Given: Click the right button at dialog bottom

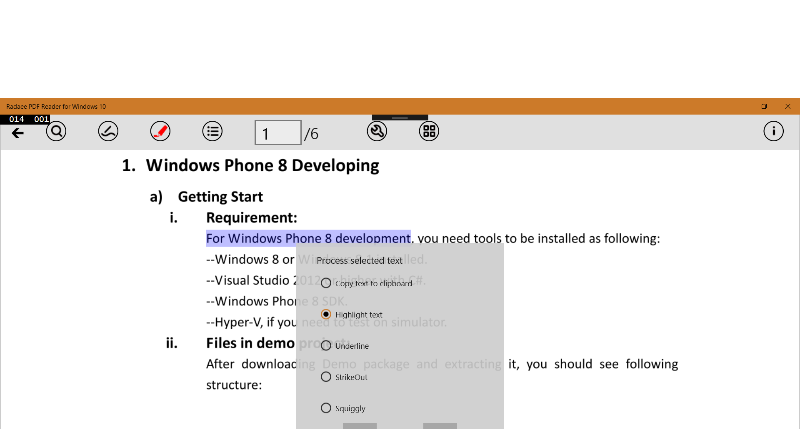Looking at the screenshot, I should point(440,425).
